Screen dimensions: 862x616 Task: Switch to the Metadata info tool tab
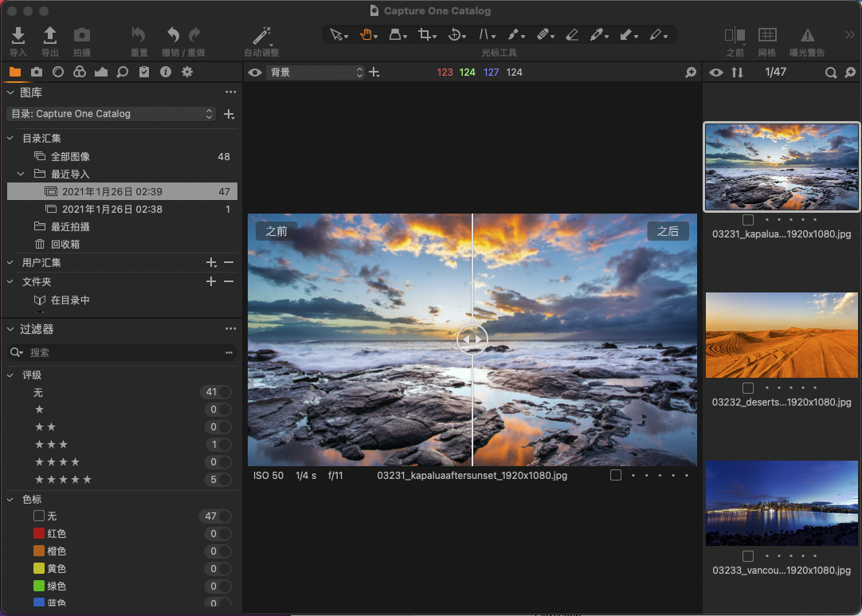pos(166,72)
